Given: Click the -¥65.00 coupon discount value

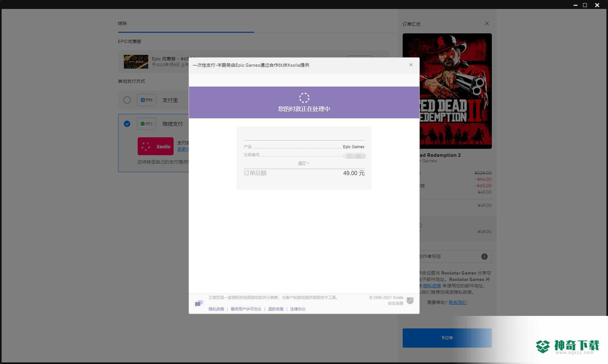Looking at the screenshot, I should 483,186.
